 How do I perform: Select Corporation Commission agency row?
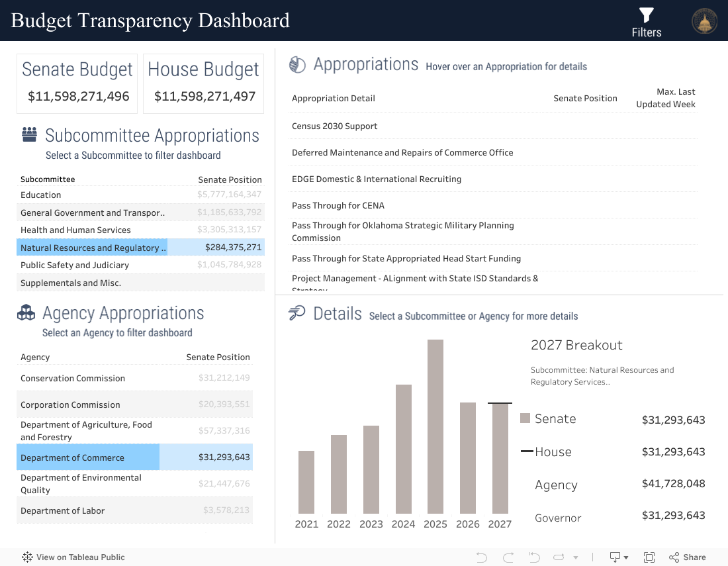pos(70,405)
